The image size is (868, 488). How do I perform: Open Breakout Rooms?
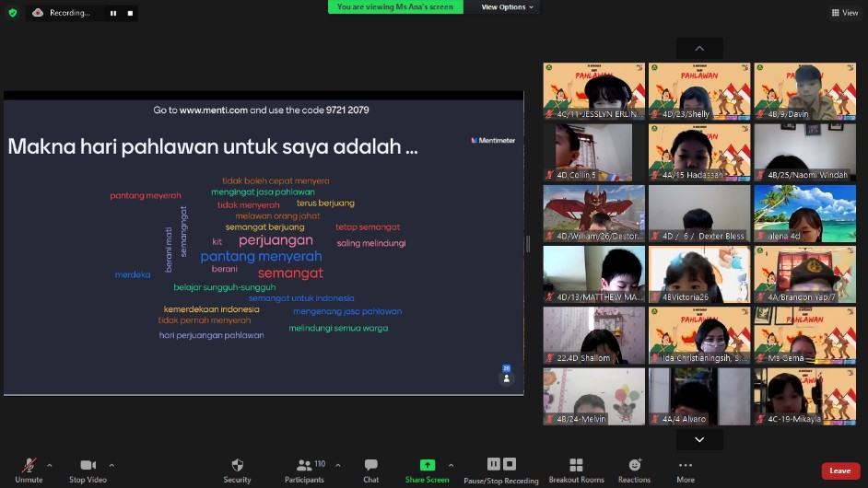(576, 466)
